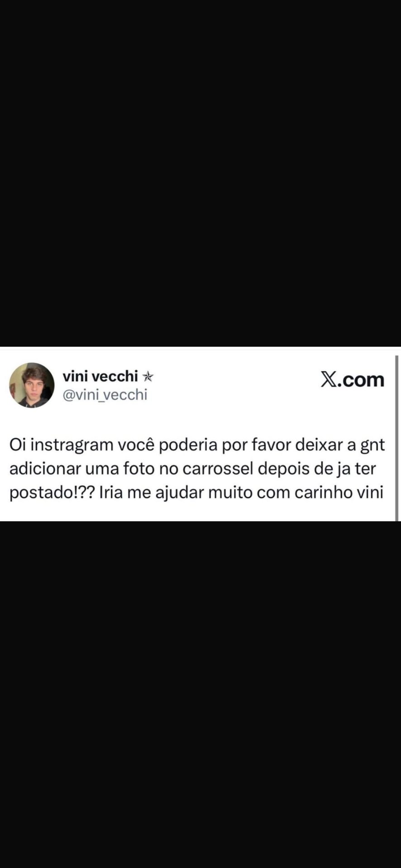Open vini vecchi's profile picture

(32, 385)
